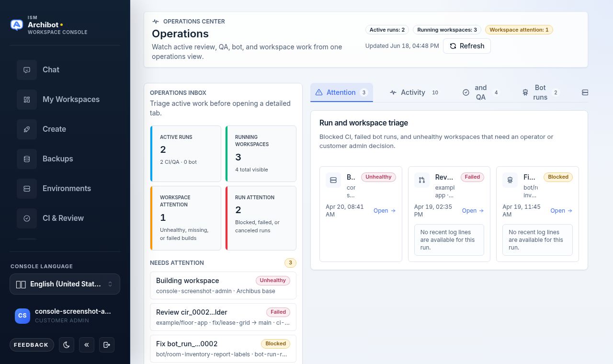Click the My Workspaces grid icon
Viewport: 613px width, 364px height.
(27, 100)
